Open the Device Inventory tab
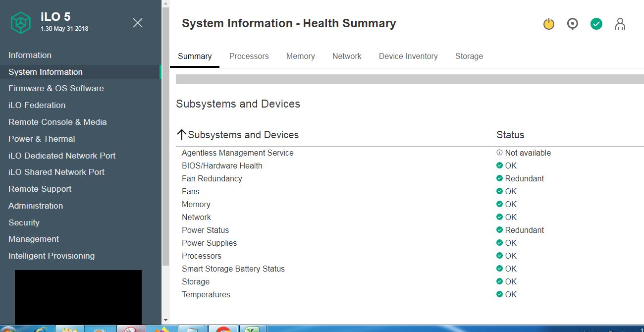The width and height of the screenshot is (644, 332). click(408, 56)
